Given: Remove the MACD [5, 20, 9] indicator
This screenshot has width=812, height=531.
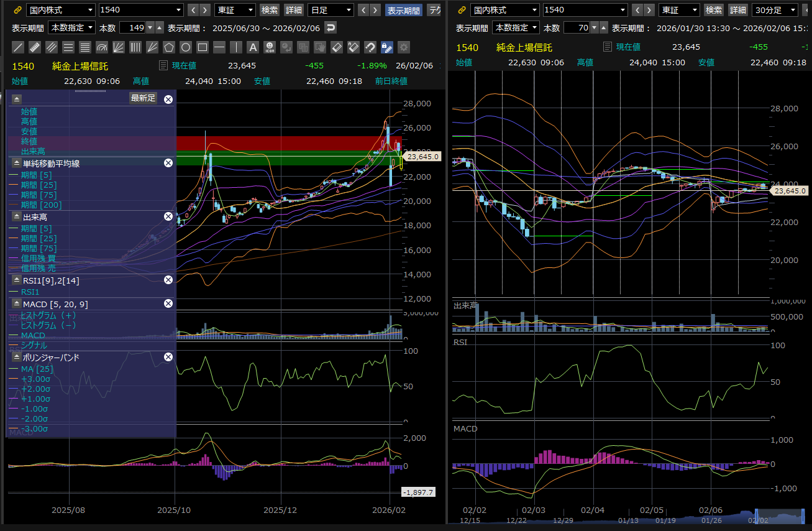Looking at the screenshot, I should click(x=168, y=303).
